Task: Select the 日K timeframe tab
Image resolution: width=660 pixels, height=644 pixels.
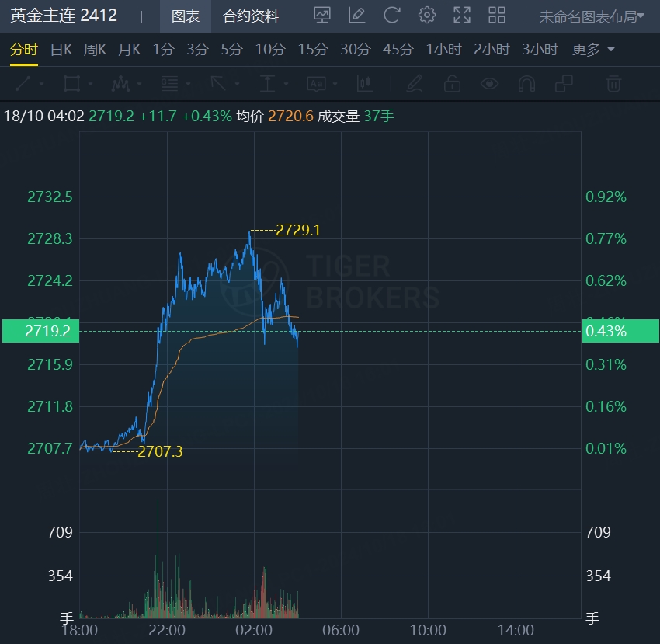Action: coord(61,50)
